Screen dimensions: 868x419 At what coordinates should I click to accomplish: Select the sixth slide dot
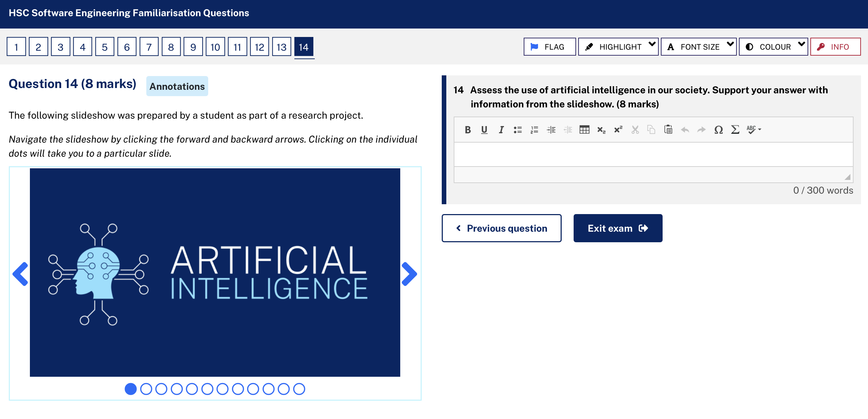(x=207, y=389)
